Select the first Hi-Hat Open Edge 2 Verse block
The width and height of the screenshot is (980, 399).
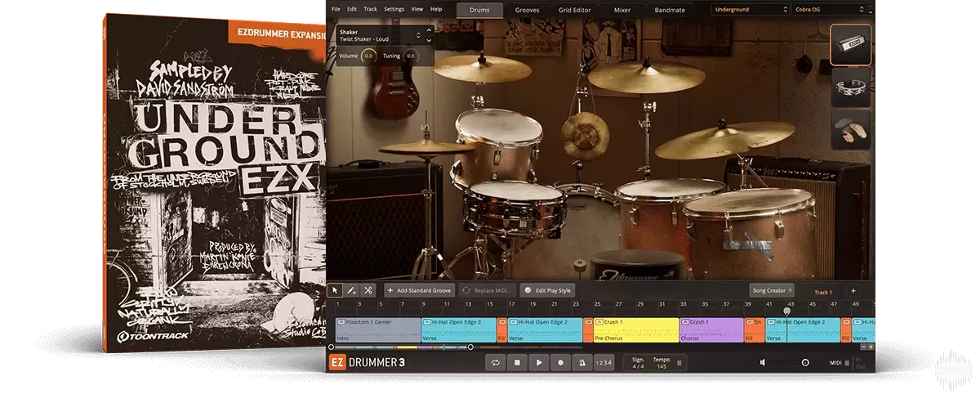(x=459, y=330)
